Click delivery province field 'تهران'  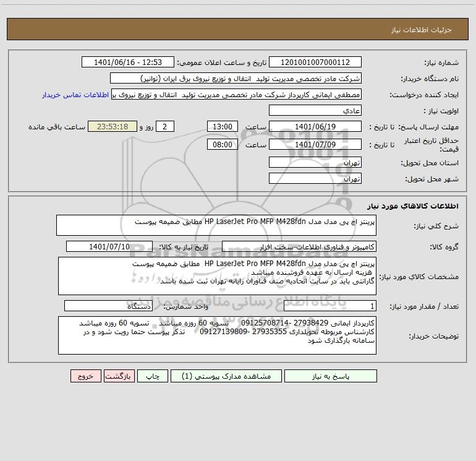[315, 162]
